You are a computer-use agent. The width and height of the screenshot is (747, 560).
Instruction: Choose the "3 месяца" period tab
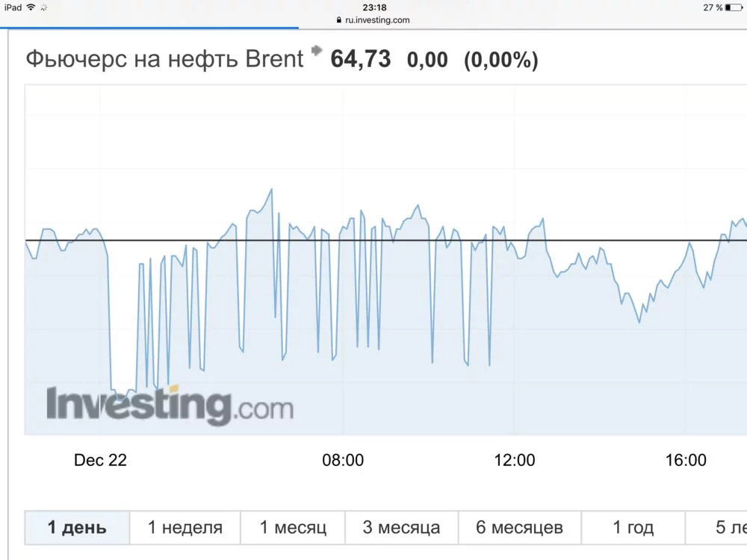click(x=401, y=528)
